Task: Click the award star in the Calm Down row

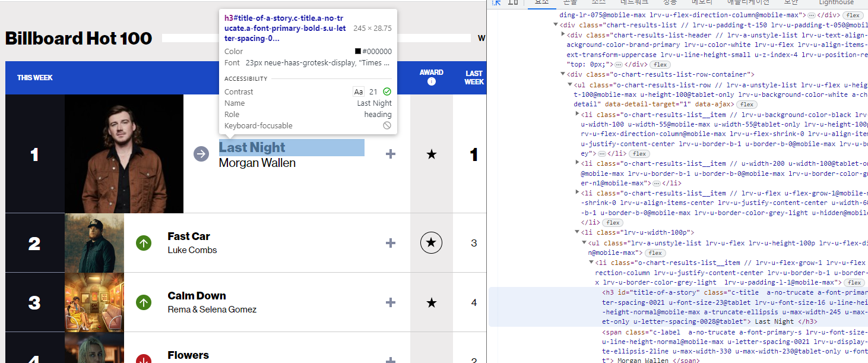Action: [x=432, y=303]
